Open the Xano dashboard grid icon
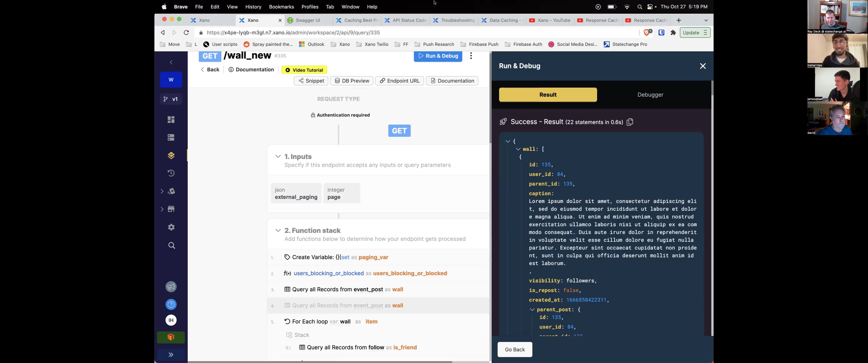 coord(171,119)
